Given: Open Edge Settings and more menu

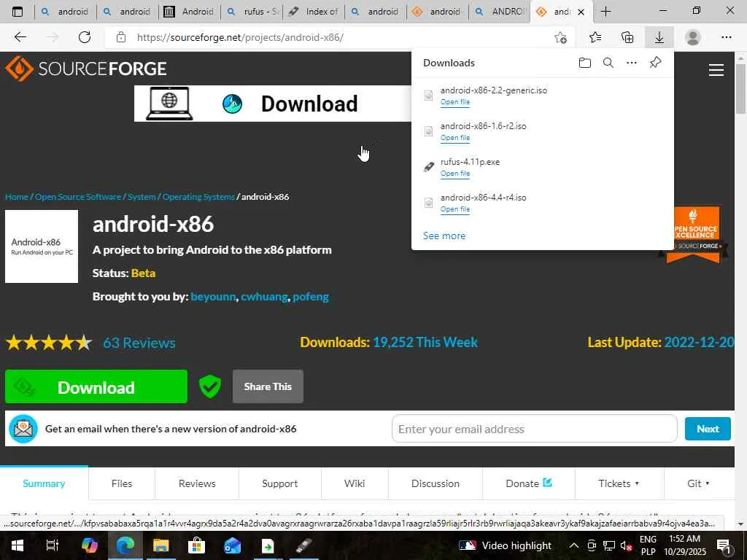Looking at the screenshot, I should [x=726, y=37].
